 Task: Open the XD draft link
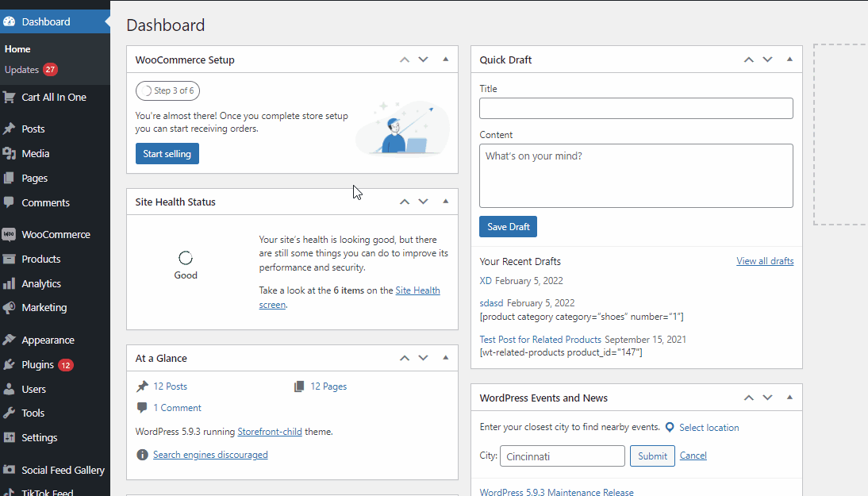click(486, 281)
